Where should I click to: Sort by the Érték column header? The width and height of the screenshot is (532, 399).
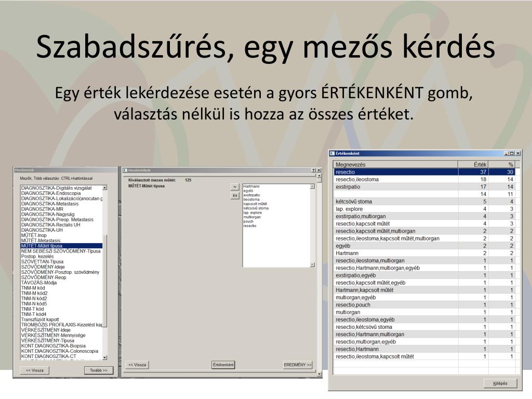point(473,165)
